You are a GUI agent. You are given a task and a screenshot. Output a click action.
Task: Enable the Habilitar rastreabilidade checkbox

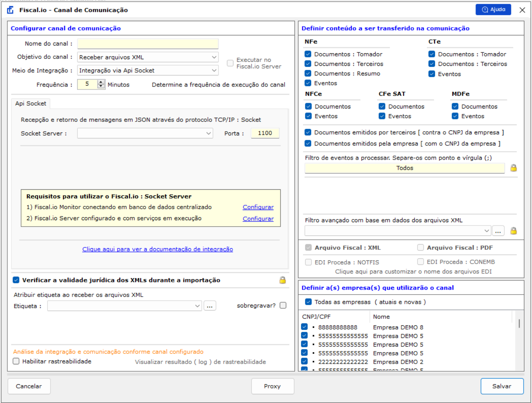16,361
